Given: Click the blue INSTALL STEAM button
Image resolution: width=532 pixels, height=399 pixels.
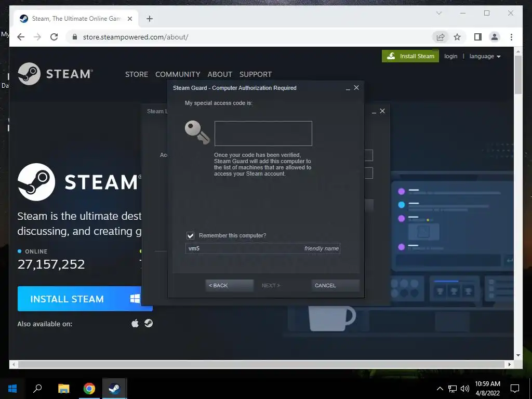Looking at the screenshot, I should tap(79, 299).
